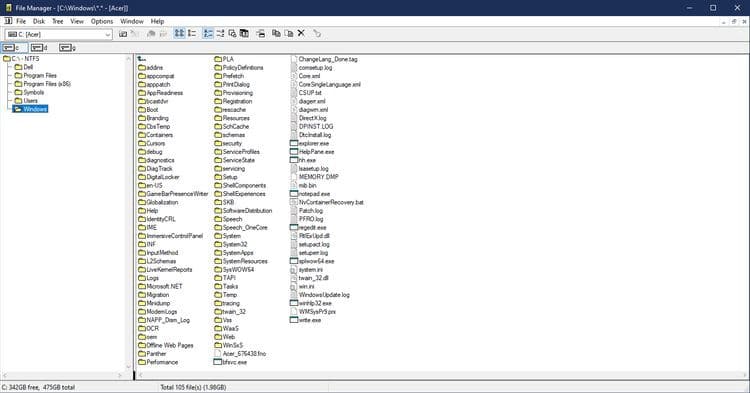Click the parent directory up-arrow entry
The width and height of the screenshot is (750, 393).
point(141,59)
